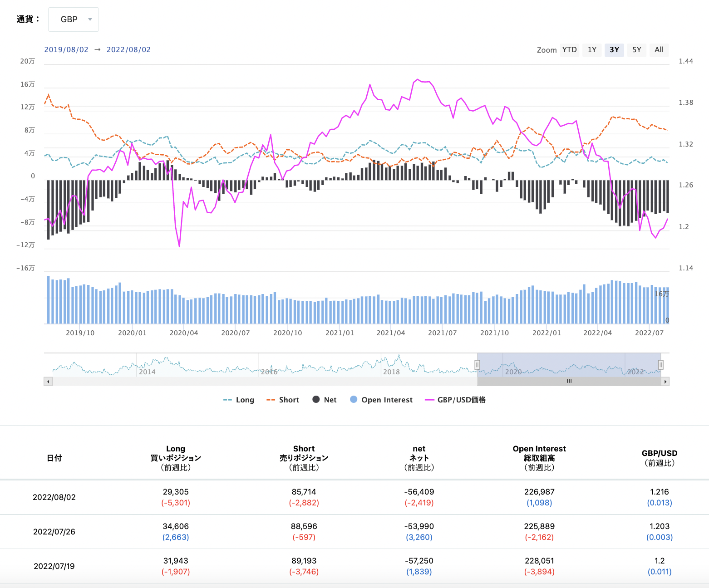Viewport: 709px width, 588px height.
Task: Click net value -57,250
Action: tap(419, 561)
